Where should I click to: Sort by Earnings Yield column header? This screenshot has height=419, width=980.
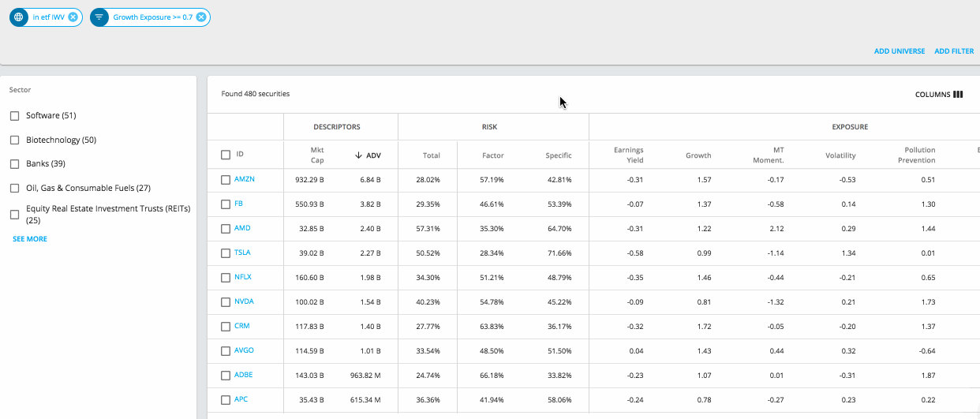point(629,155)
